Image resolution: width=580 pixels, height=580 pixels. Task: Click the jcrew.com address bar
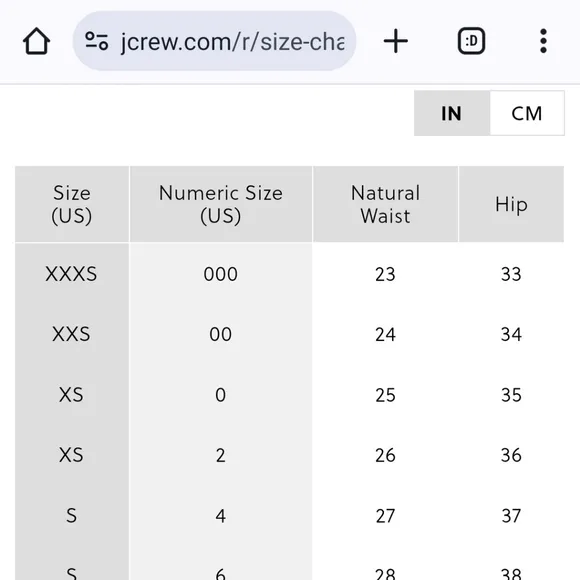point(215,41)
